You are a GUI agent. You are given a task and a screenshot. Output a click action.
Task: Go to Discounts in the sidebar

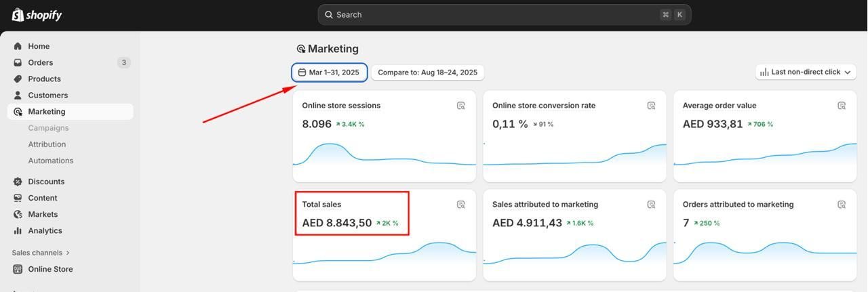point(71,182)
